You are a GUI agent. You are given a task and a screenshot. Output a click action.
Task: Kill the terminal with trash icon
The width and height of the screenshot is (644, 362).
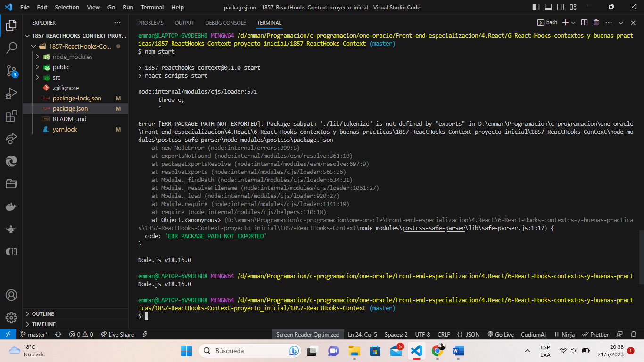pos(596,23)
